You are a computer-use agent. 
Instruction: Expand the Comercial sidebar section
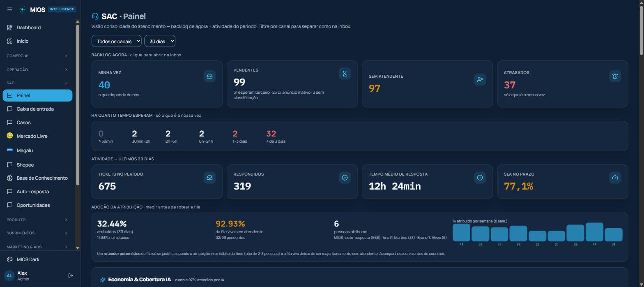point(37,56)
